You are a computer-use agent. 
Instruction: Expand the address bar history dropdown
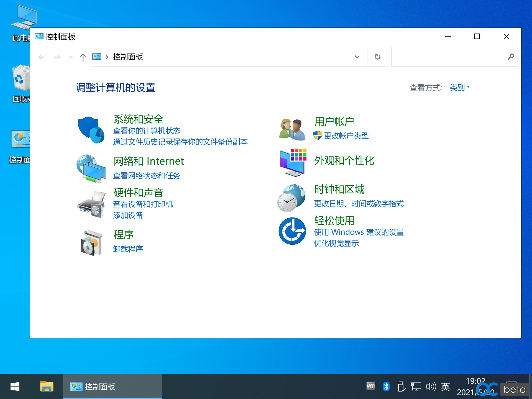click(357, 57)
